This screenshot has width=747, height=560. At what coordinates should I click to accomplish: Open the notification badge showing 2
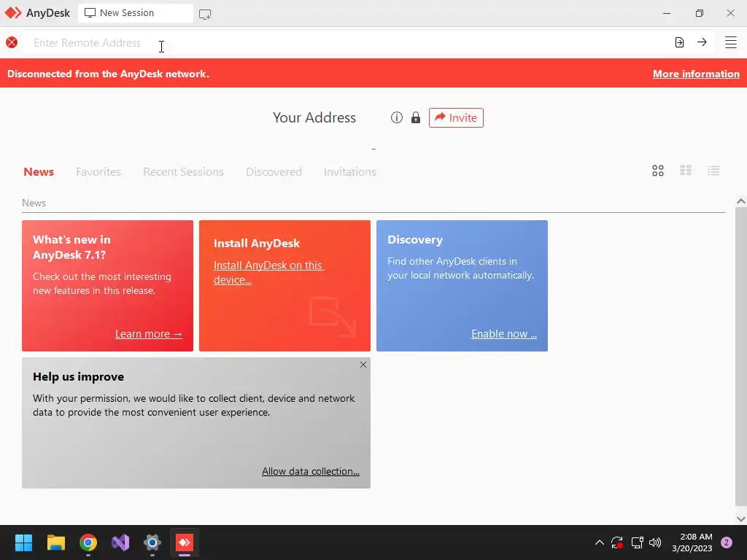coord(727,542)
